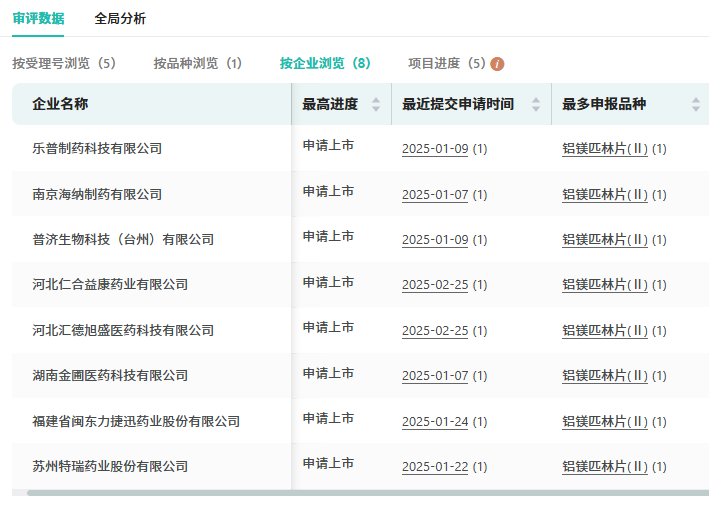This screenshot has width=709, height=510.
Task: Sort by 最近提交申请时间 column arrows
Action: (536, 105)
